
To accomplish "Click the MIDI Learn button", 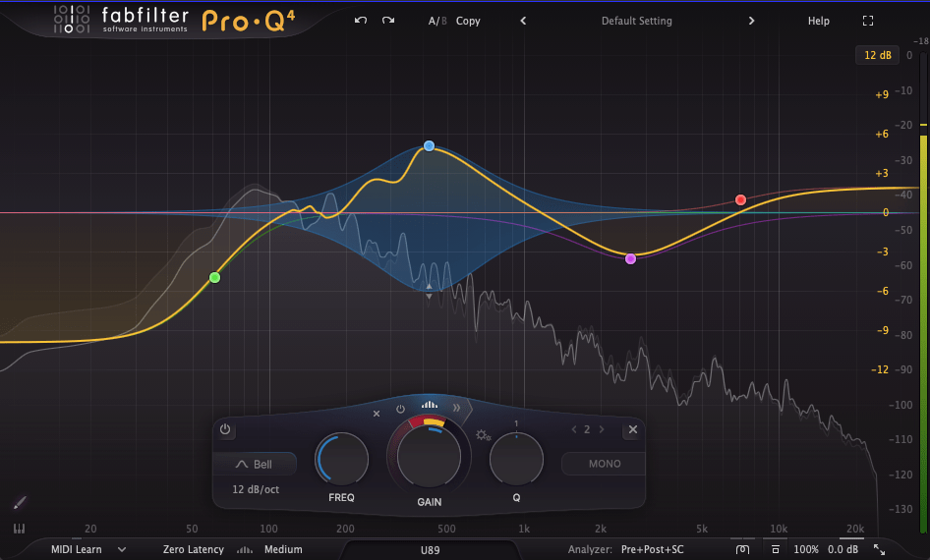I will click(78, 549).
